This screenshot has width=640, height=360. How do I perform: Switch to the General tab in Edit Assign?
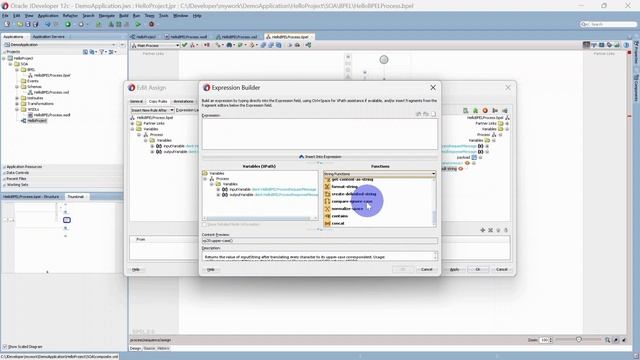click(x=136, y=101)
